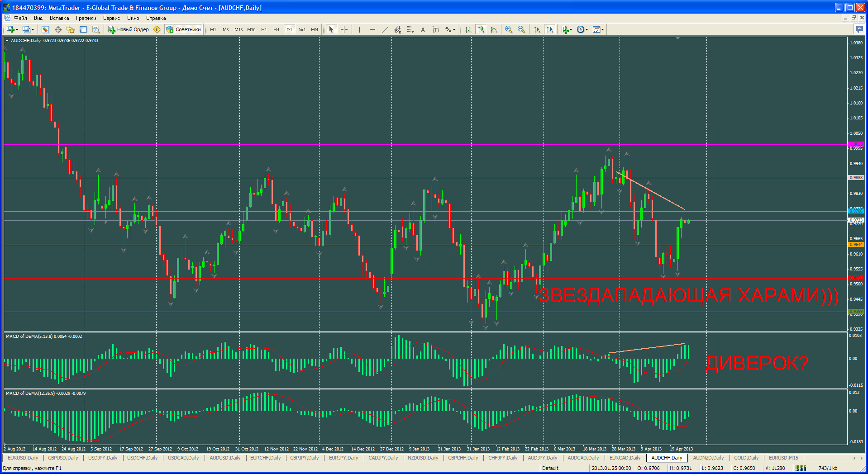This screenshot has height=474, width=868.
Task: Click the orange 0.9644 price level label
Action: (x=856, y=245)
